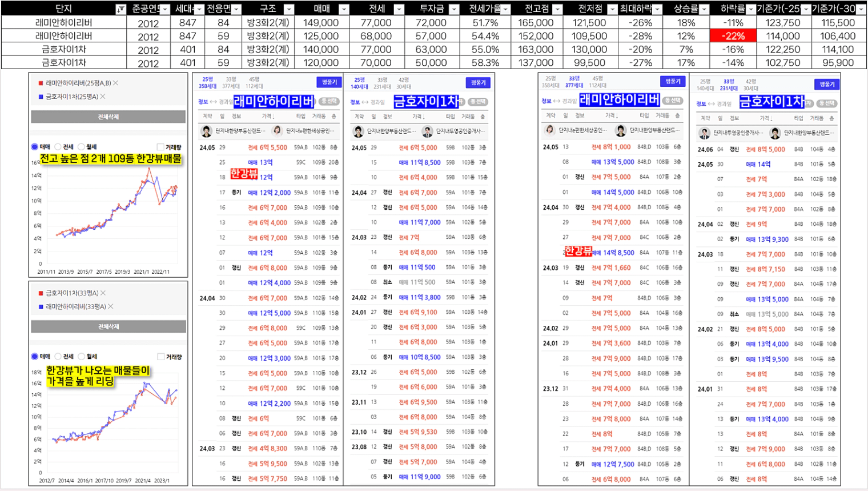Image resolution: width=868 pixels, height=491 pixels.
Task: Select 25평 140세대 tab in second panel
Action: (x=359, y=83)
